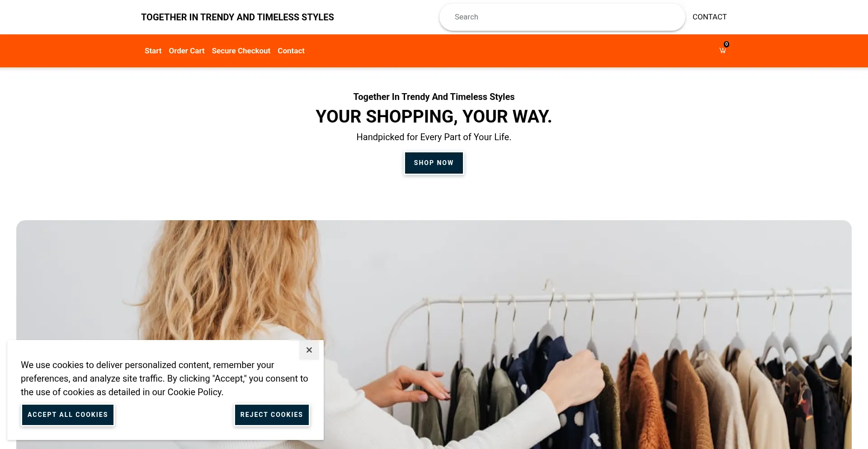Screen dimensions: 868x449
Task: Click the cookie policy message text
Action: pyautogui.click(x=165, y=378)
